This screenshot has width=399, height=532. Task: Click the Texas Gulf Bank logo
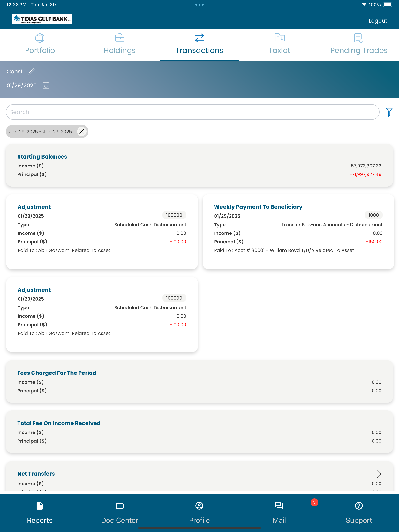pyautogui.click(x=42, y=19)
